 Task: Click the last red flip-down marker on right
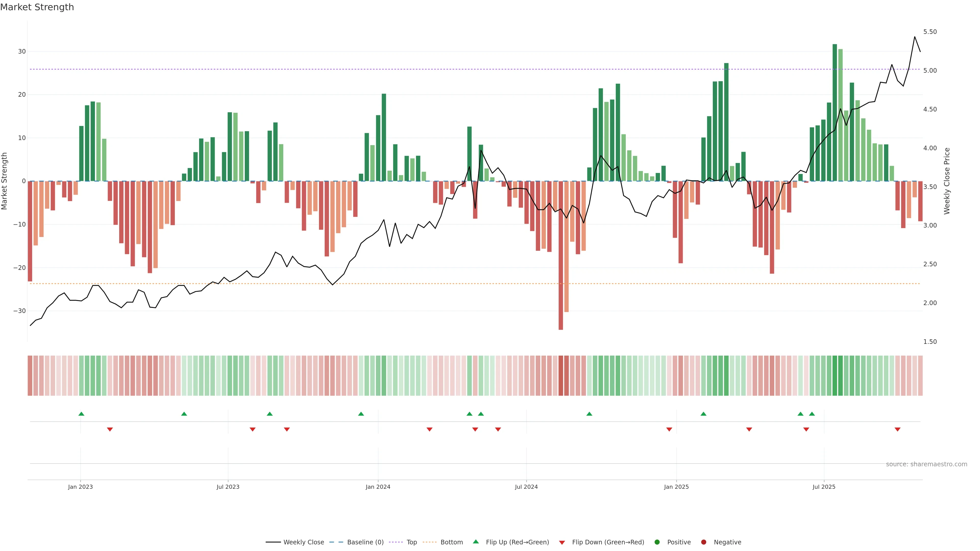pyautogui.click(x=898, y=429)
